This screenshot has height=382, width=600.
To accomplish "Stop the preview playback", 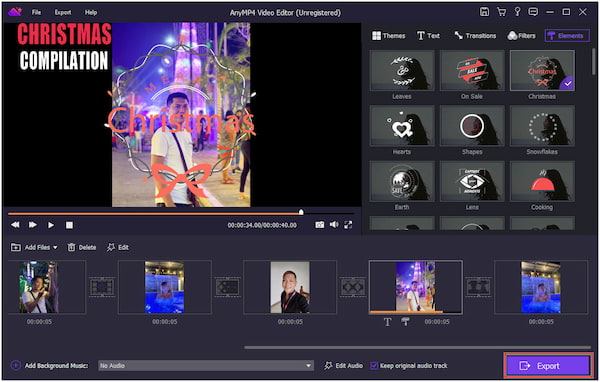I will pos(69,225).
